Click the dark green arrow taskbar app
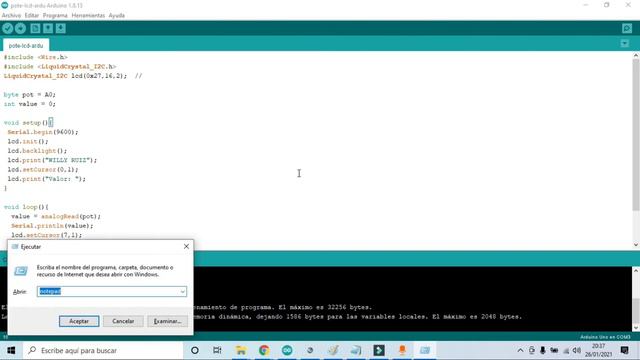Screen dimensions: 640x360 point(379,350)
